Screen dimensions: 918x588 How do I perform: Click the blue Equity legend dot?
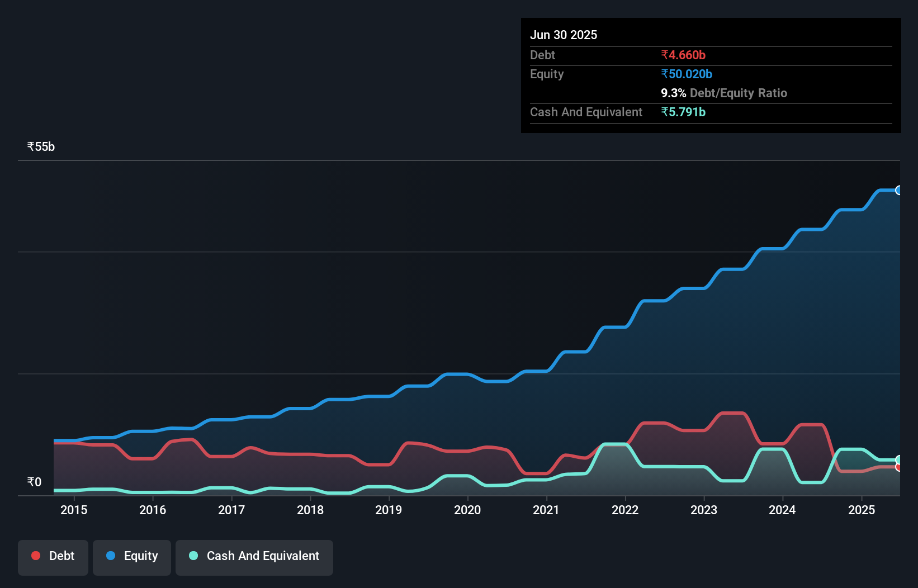point(111,556)
